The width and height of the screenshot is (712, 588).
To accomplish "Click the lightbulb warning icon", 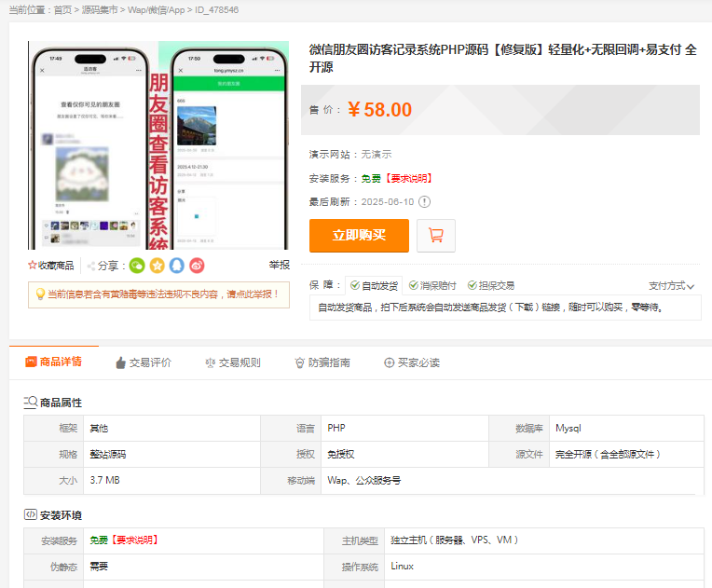I will 40,294.
